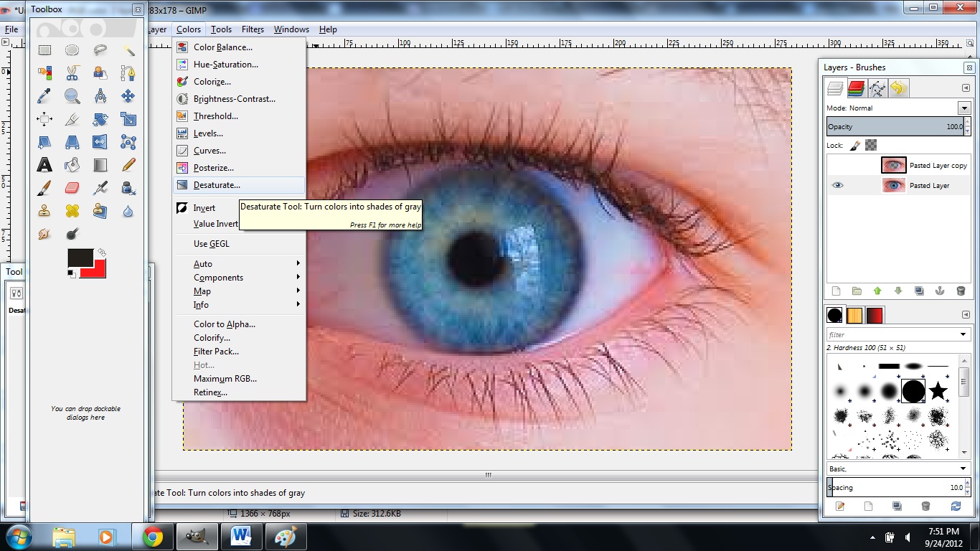Select the Pencil tool
The height and width of the screenshot is (551, 980).
pyautogui.click(x=128, y=165)
